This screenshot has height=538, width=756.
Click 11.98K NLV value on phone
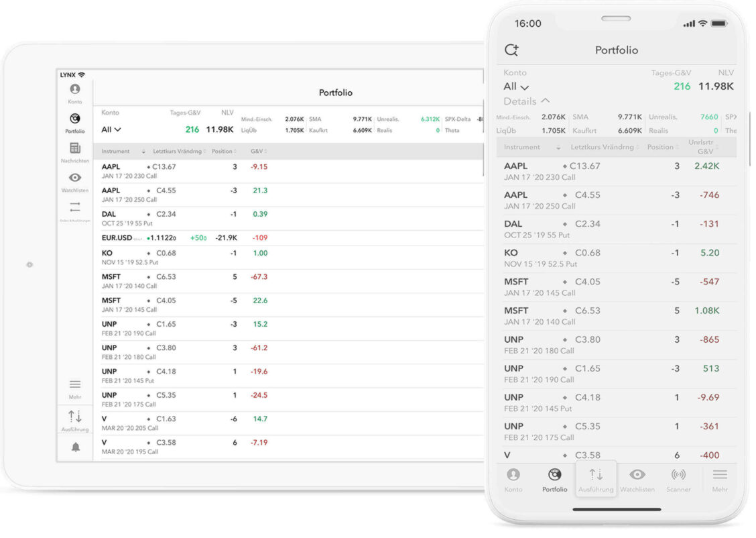(x=716, y=87)
